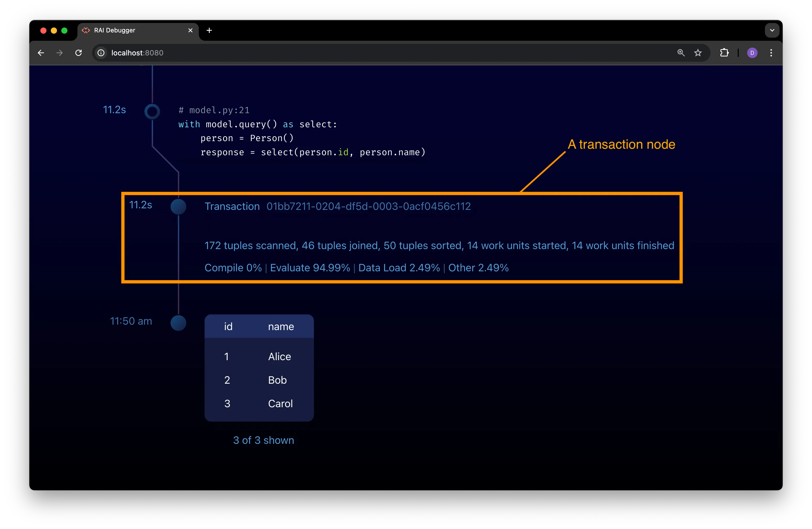Go back using browser back arrow
Image resolution: width=812 pixels, height=529 pixels.
coord(41,53)
